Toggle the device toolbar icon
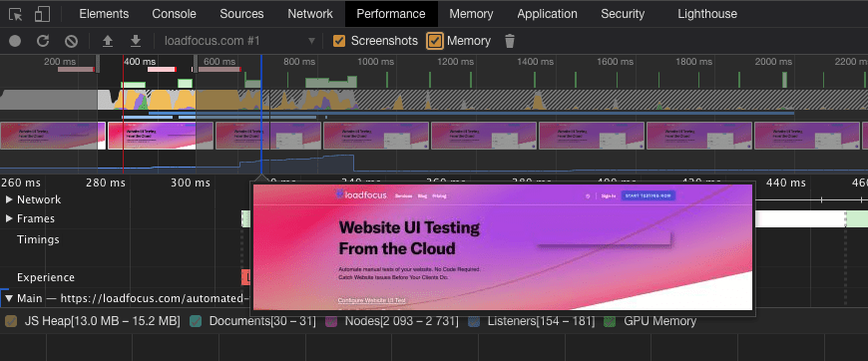Viewport: 868px width, 361px height. 42,14
